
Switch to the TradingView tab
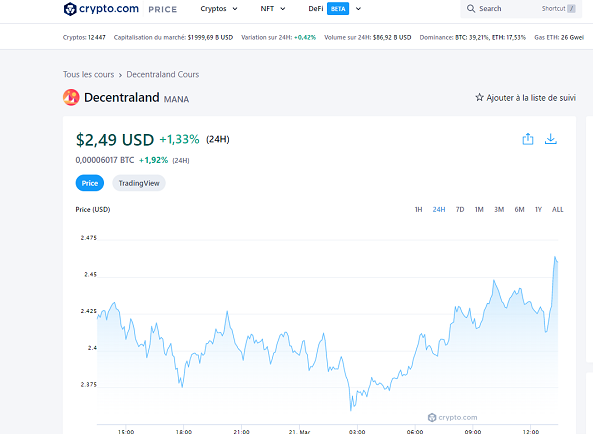(139, 183)
